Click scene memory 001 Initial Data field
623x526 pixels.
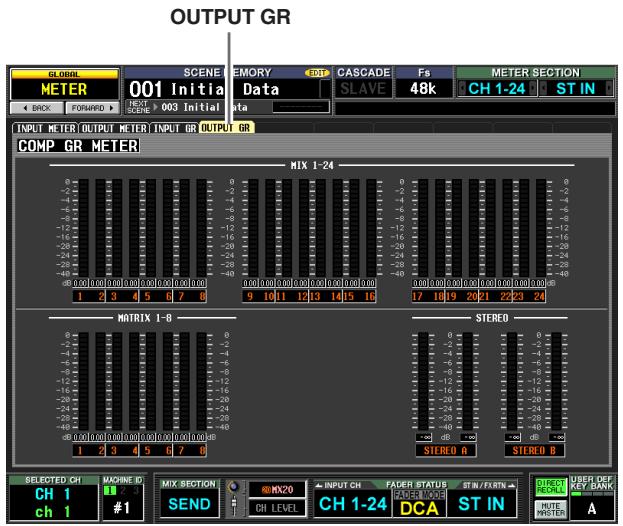pos(228,89)
